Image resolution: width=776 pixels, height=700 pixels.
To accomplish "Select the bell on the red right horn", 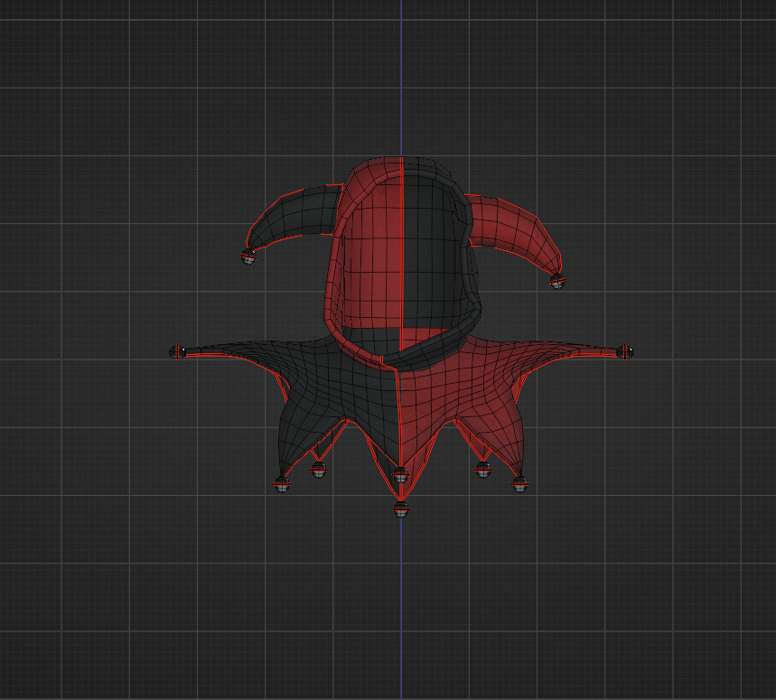I will pos(557,281).
